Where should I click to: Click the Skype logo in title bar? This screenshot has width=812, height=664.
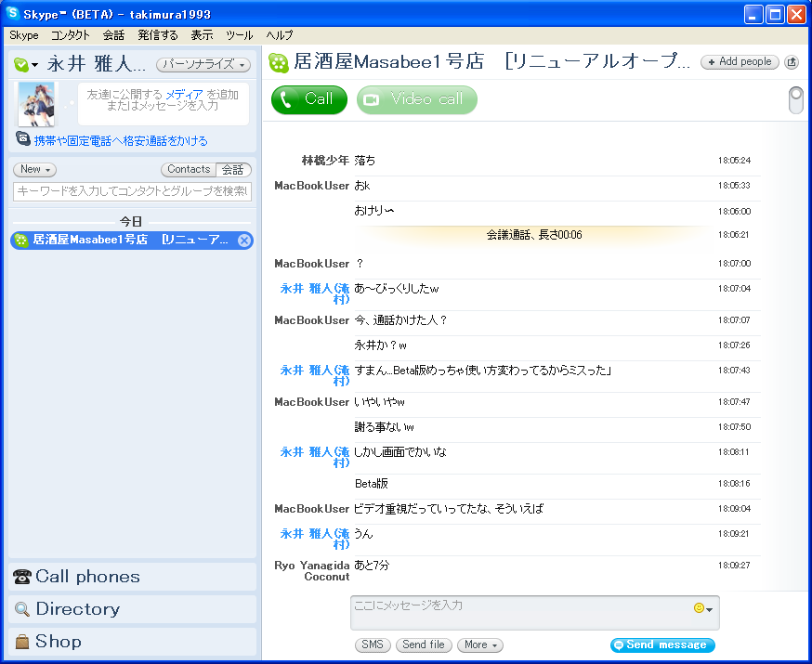tap(12, 13)
